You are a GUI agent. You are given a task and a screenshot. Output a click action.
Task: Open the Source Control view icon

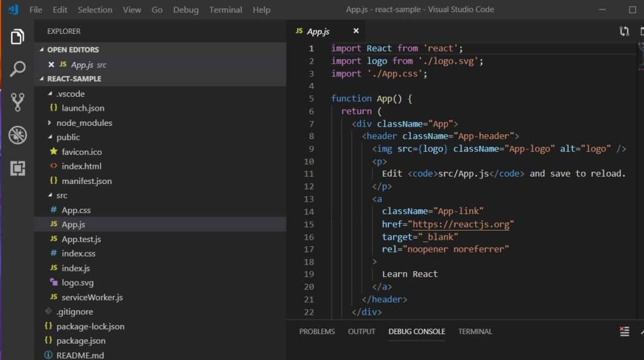click(18, 102)
